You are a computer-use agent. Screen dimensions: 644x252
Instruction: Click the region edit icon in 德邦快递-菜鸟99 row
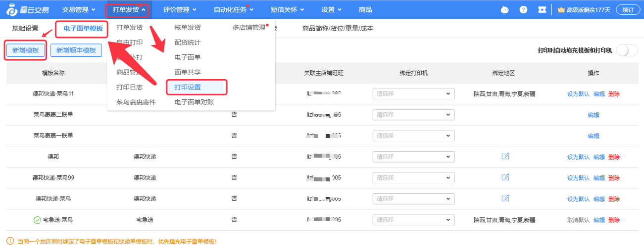click(x=505, y=177)
